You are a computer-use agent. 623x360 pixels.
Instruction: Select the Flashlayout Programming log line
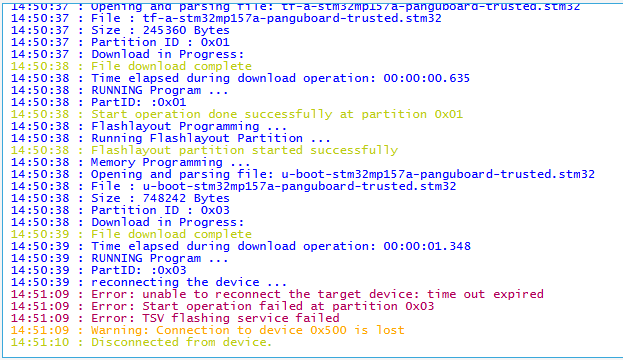coord(149,126)
